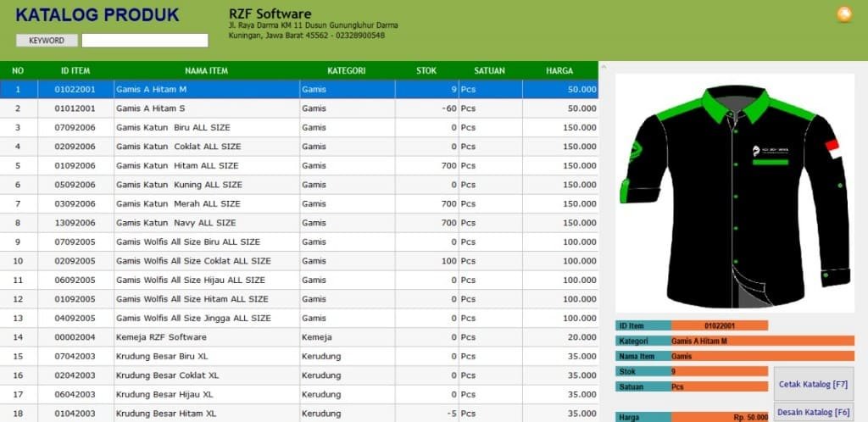Screen dimensions: 868x422
Task: Click the KATALOG PRODUK heading
Action: 97,15
